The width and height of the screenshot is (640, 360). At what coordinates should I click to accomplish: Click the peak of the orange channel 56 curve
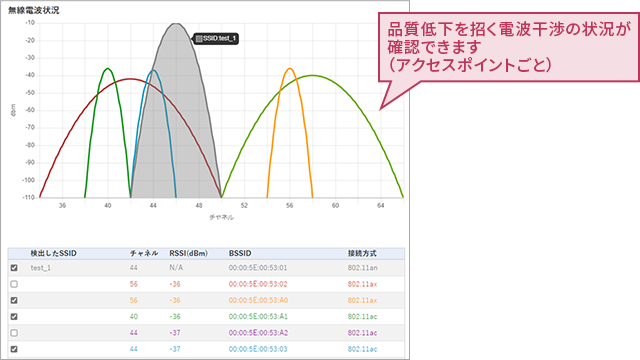290,68
